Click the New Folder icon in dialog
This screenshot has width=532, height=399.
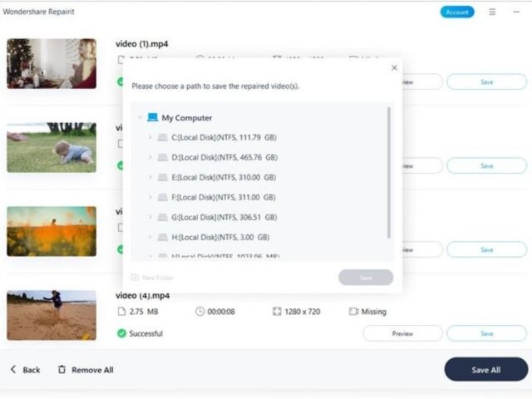click(135, 278)
